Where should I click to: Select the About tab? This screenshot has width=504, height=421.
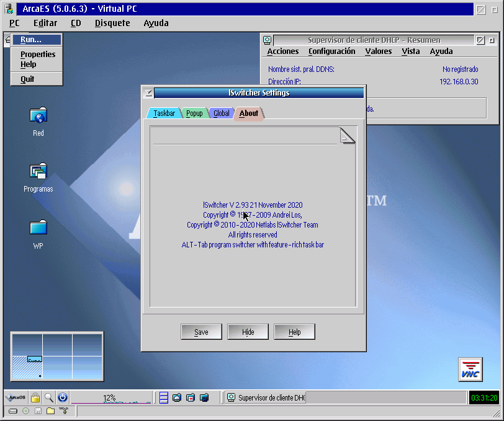coord(249,113)
